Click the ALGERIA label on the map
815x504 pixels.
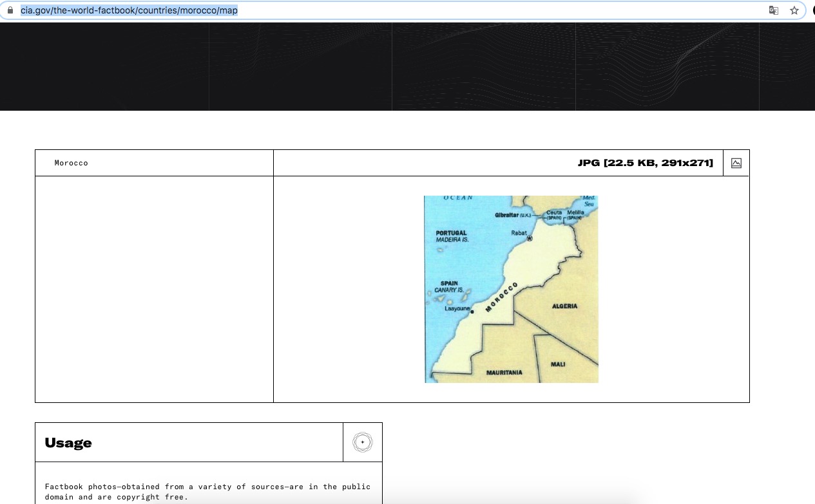point(564,306)
